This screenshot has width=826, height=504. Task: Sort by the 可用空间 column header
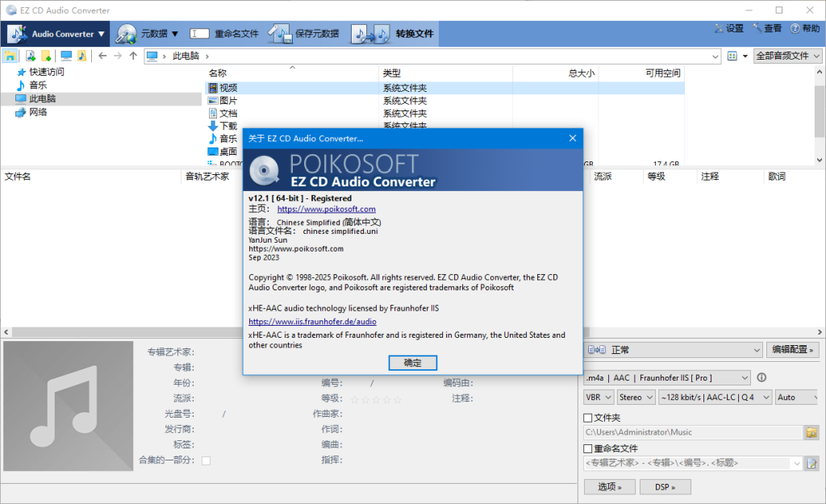[641, 73]
